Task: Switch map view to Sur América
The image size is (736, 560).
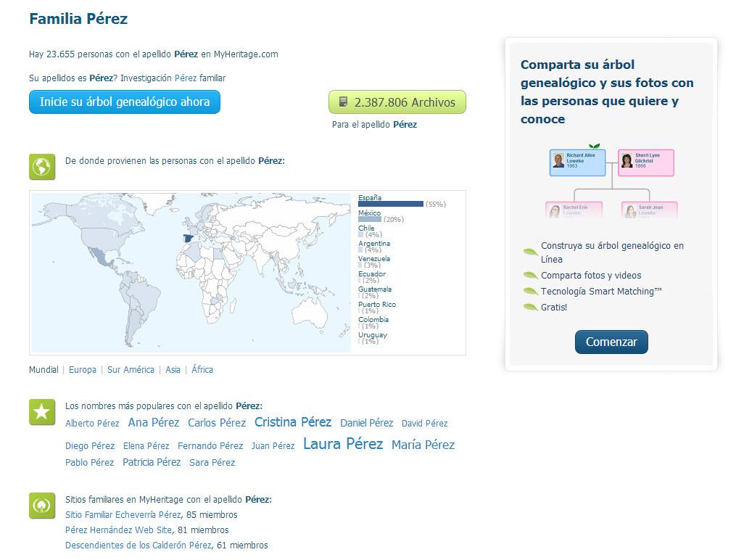Action: click(x=131, y=370)
